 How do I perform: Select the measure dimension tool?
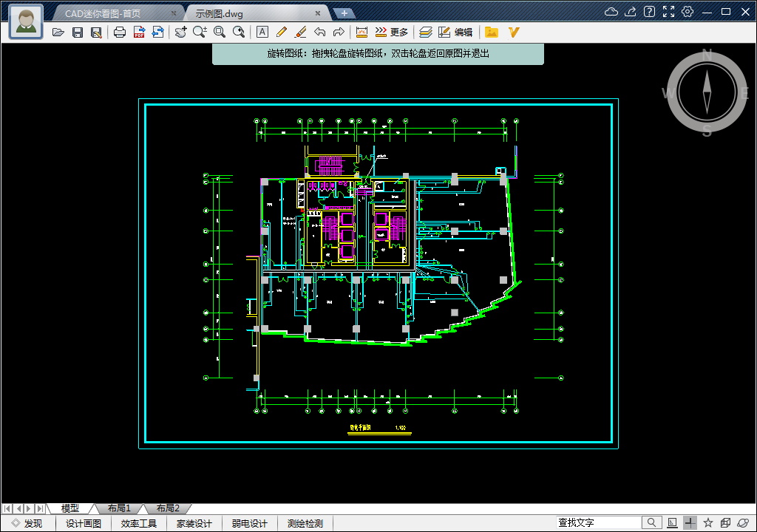(x=361, y=33)
